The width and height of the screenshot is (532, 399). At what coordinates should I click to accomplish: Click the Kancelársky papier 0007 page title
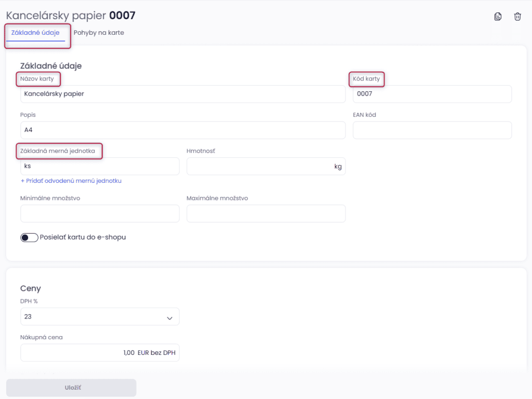click(x=71, y=16)
